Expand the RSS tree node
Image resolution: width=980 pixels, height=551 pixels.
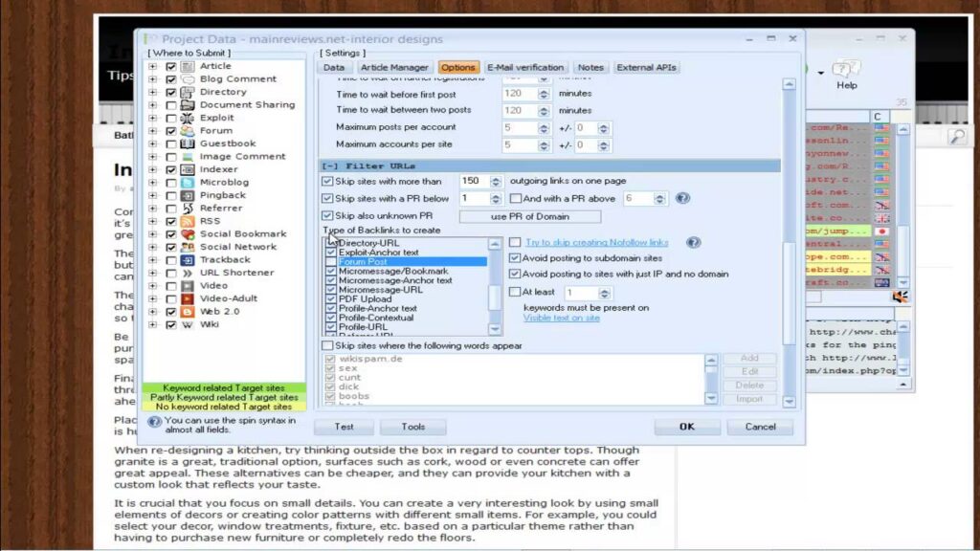click(x=152, y=221)
